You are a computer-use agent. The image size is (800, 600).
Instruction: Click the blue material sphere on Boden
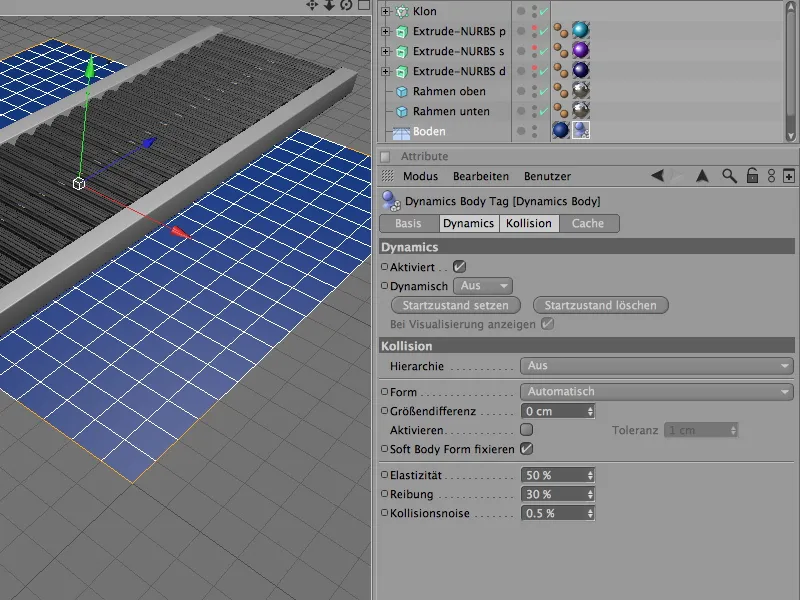point(561,131)
